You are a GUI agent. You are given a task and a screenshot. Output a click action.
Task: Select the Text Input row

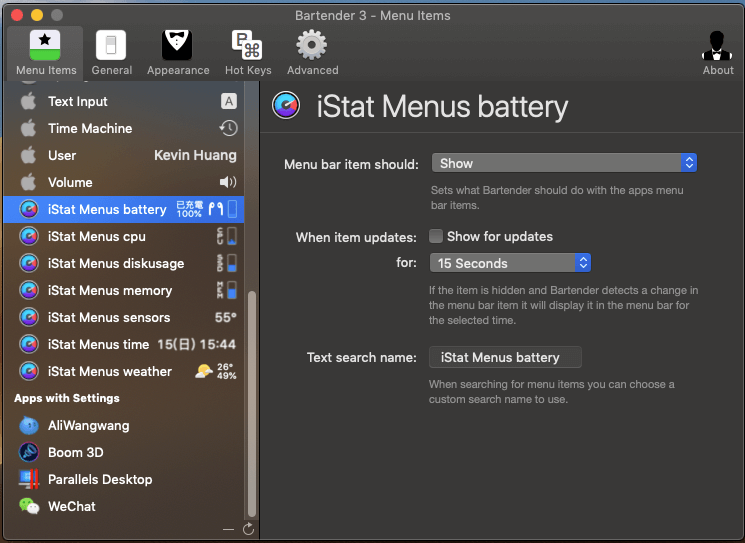[x=124, y=101]
